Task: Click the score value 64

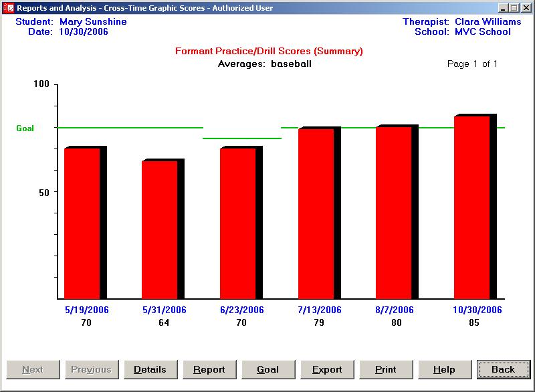Action: (164, 322)
